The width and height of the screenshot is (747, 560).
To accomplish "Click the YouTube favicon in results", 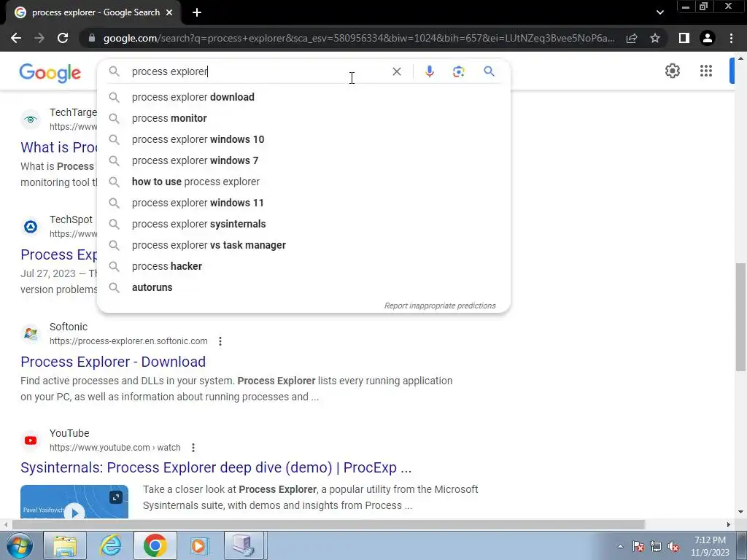I will (31, 440).
